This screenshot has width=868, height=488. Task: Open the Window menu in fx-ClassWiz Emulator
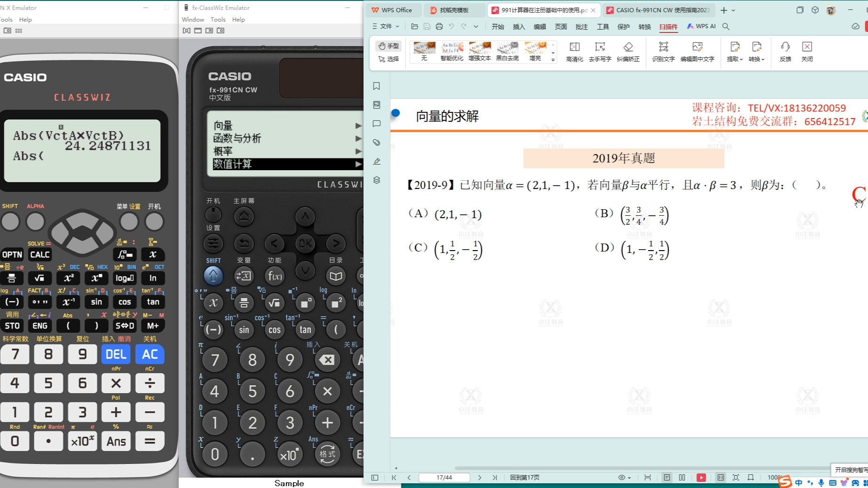coord(193,19)
